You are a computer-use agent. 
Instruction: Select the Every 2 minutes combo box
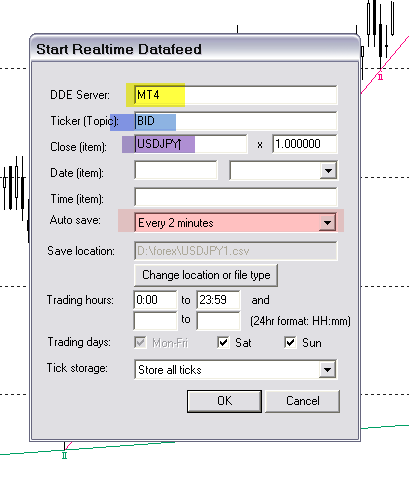click(x=236, y=223)
